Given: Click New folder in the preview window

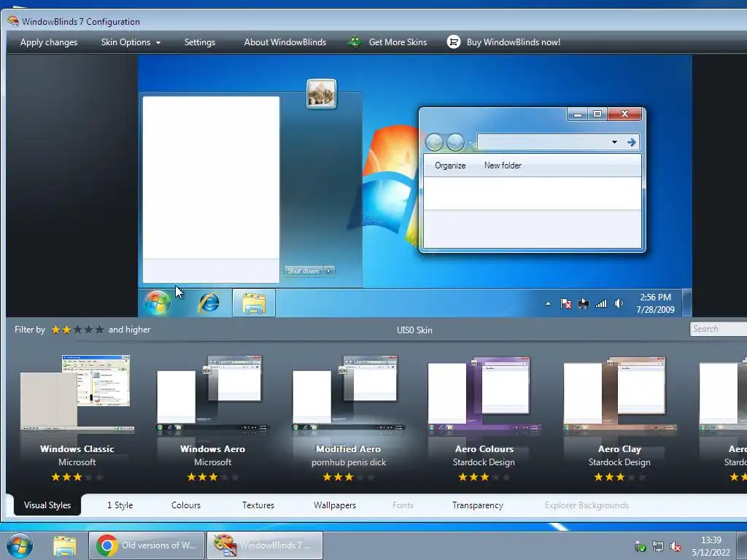Looking at the screenshot, I should (x=503, y=166).
